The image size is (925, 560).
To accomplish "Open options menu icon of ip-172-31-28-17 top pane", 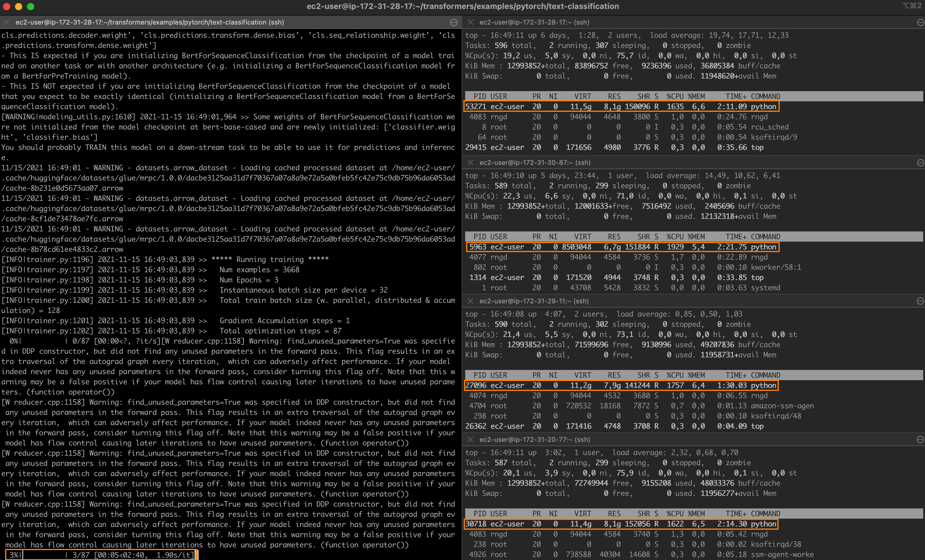I will [920, 22].
